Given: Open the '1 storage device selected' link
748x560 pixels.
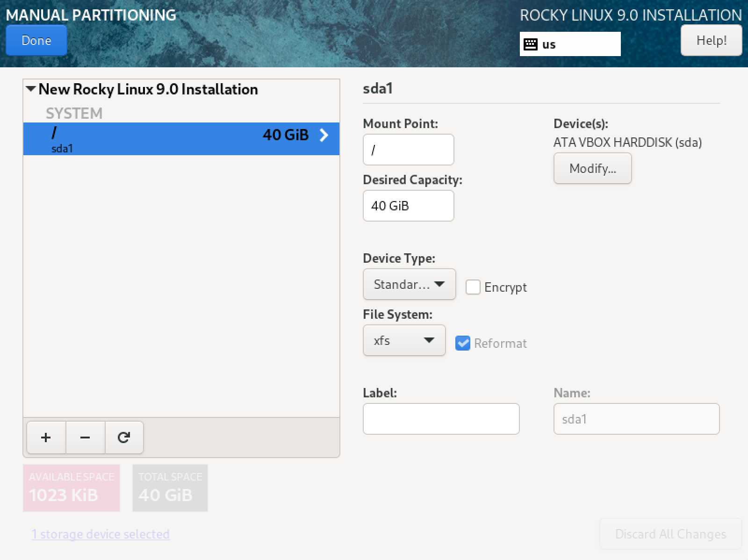Looking at the screenshot, I should [x=101, y=534].
